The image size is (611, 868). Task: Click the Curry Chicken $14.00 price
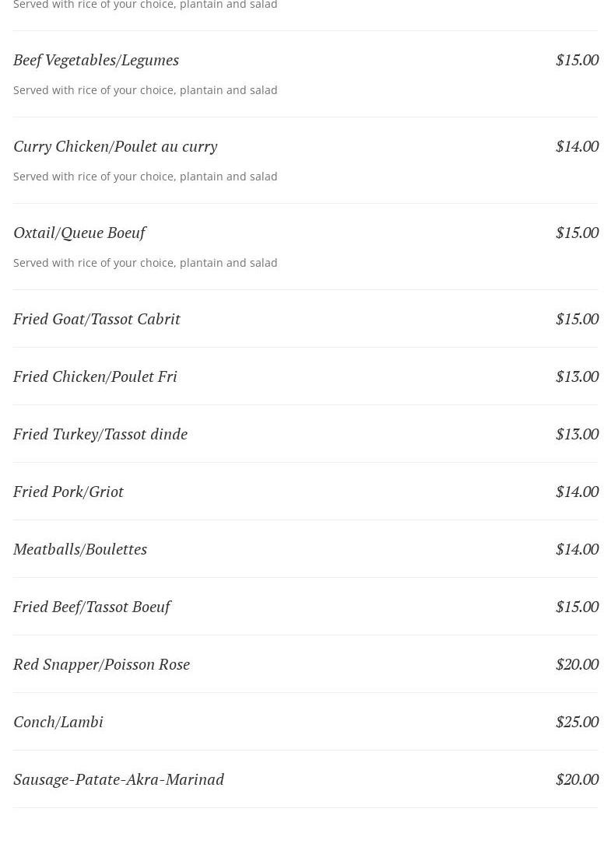[577, 146]
